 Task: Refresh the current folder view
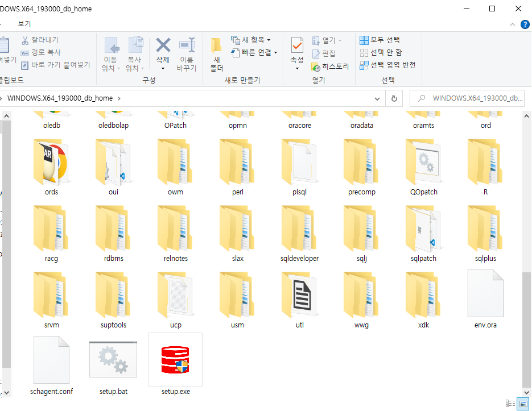394,98
